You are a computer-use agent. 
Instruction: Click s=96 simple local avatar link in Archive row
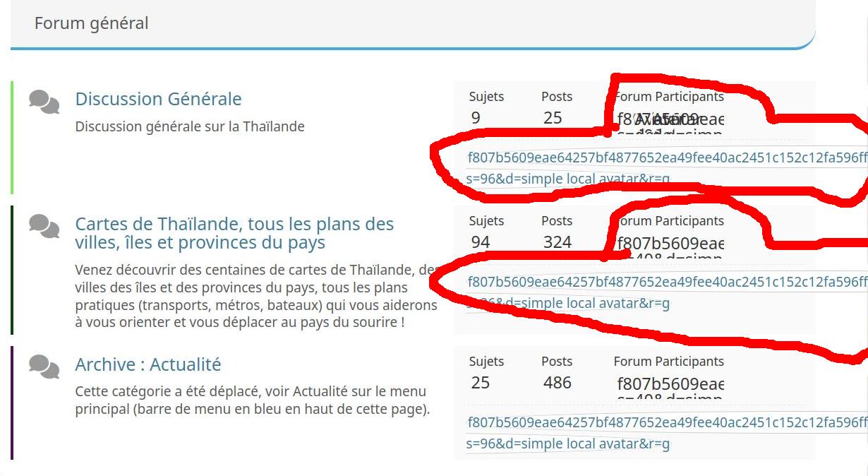click(x=567, y=444)
